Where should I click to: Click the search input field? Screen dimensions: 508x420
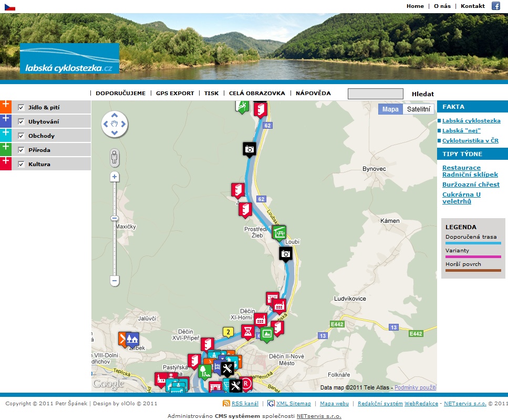point(375,94)
